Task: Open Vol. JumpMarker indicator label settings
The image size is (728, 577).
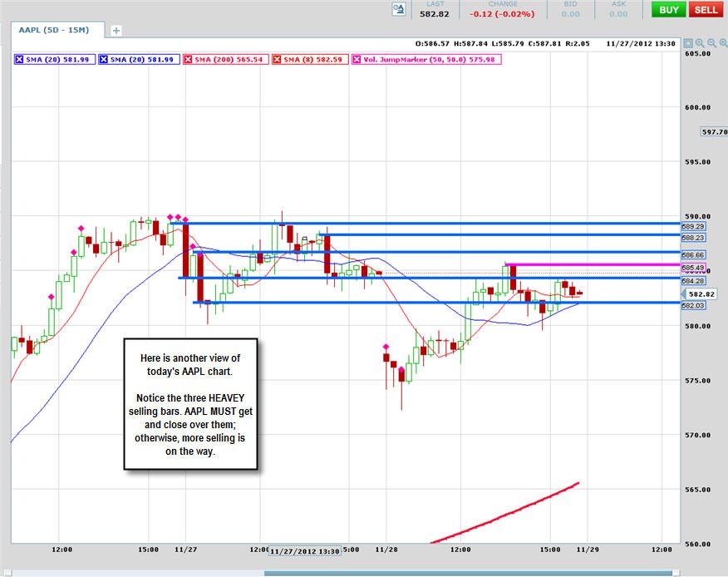Action: [429, 60]
